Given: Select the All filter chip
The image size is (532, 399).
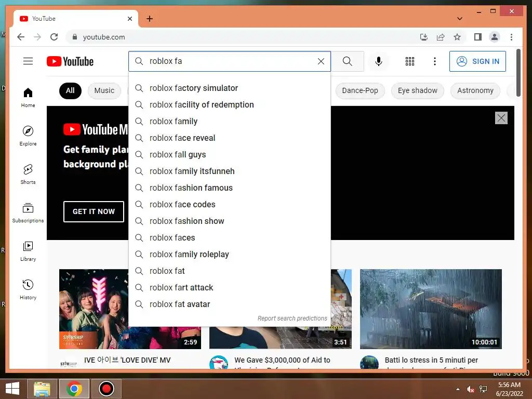Looking at the screenshot, I should [70, 90].
